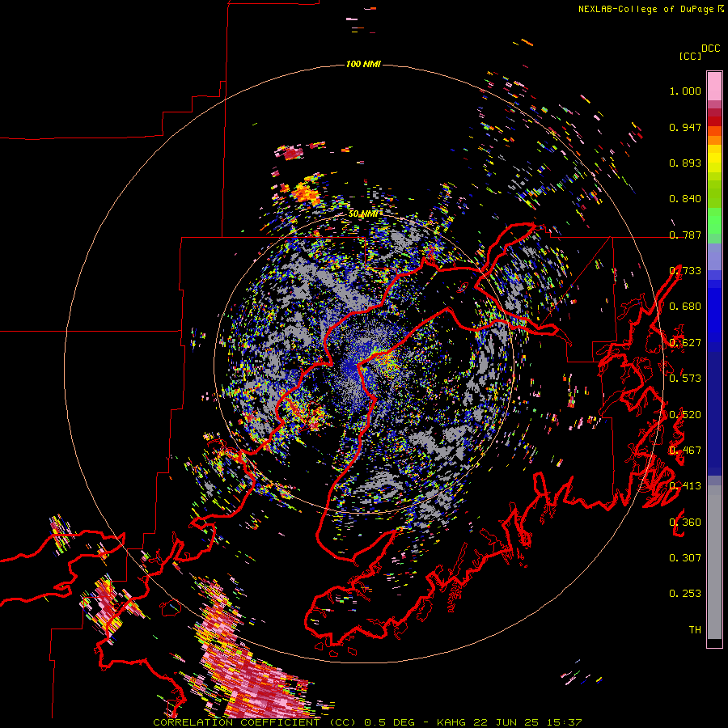728x728 pixels.
Task: Click the 100 NMI range ring label
Action: point(363,64)
